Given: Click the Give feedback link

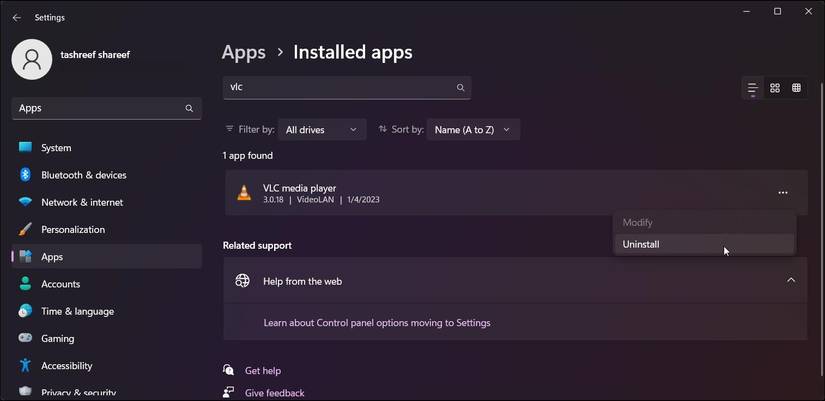Looking at the screenshot, I should [x=274, y=393].
